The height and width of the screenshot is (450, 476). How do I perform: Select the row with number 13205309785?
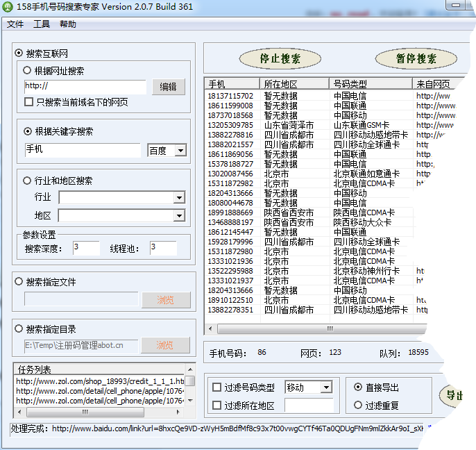point(330,125)
